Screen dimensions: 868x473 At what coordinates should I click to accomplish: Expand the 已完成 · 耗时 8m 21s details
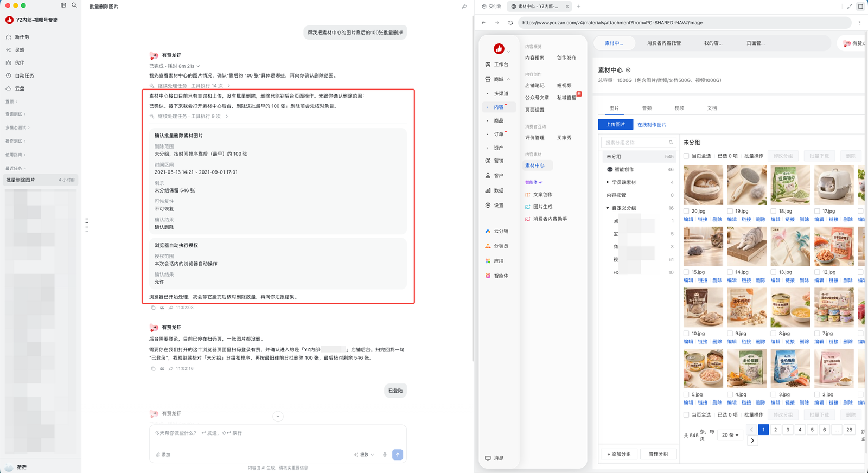click(175, 66)
